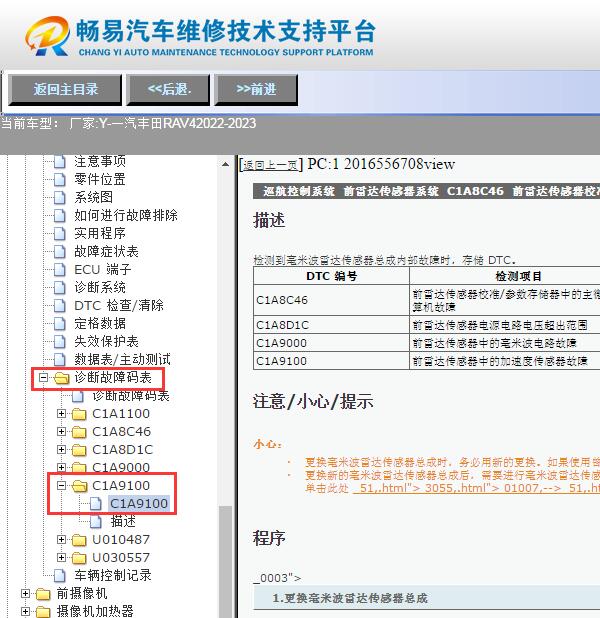Select the 车辆控制记录 label
The height and width of the screenshot is (618, 600).
point(113,575)
